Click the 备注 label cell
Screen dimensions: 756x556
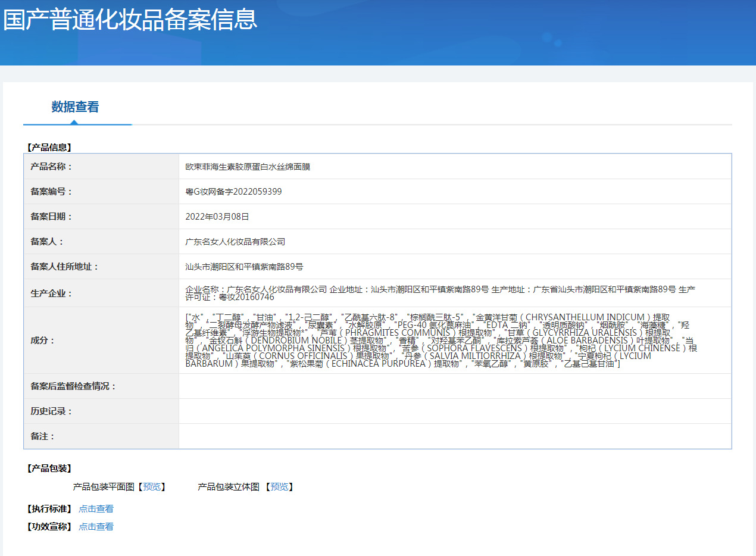[x=101, y=436]
